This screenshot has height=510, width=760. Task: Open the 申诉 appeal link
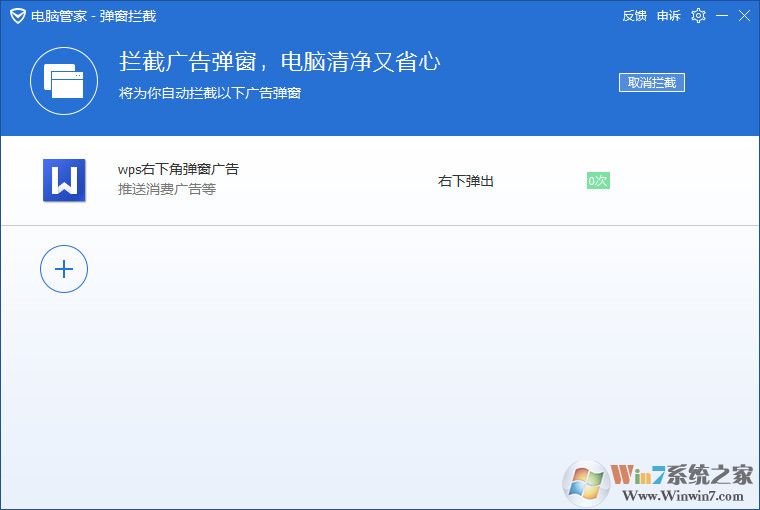(669, 16)
